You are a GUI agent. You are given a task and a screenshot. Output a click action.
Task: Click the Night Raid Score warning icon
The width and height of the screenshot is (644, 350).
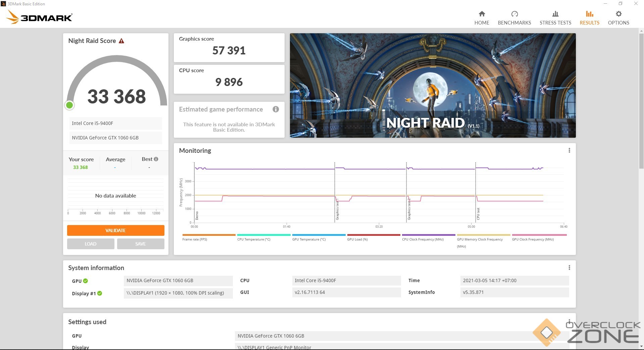coord(121,41)
